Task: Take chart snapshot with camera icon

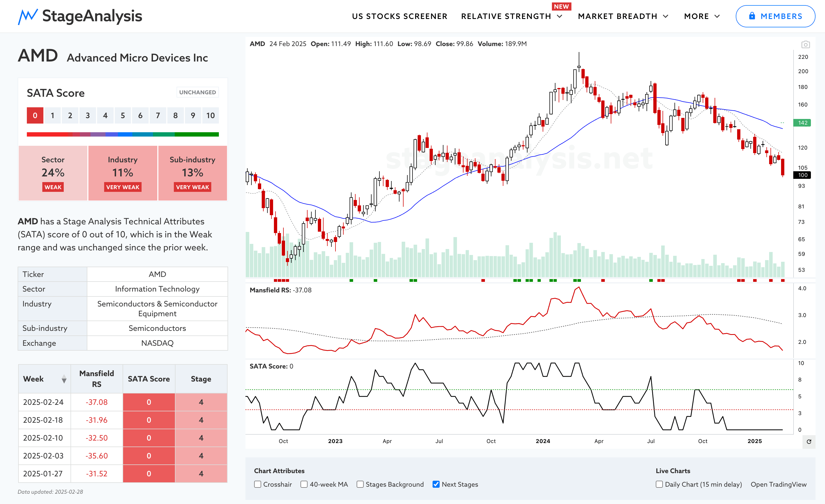Action: coord(805,44)
